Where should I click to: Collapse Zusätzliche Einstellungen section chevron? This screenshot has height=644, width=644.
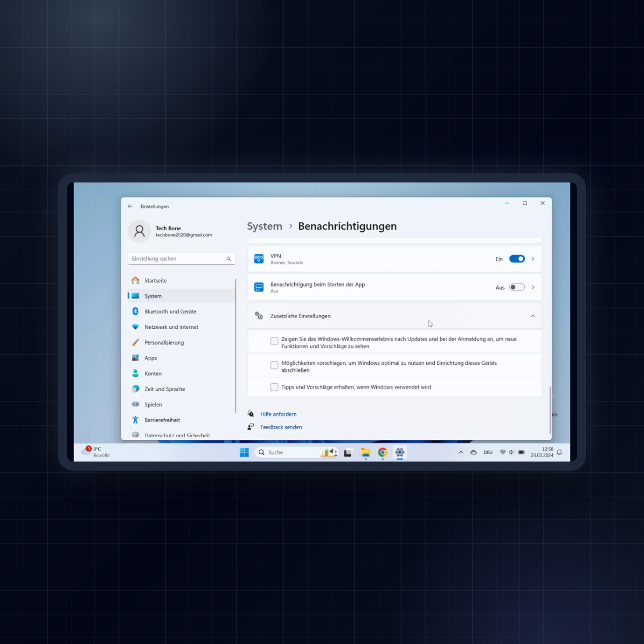coord(533,316)
